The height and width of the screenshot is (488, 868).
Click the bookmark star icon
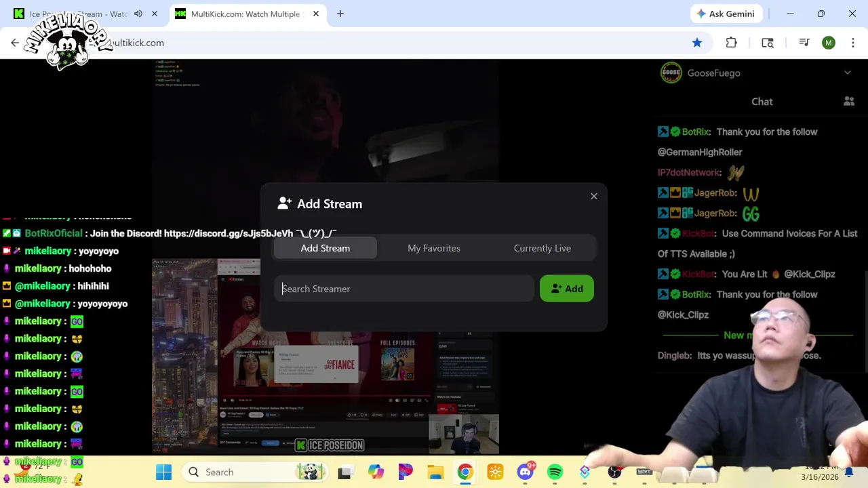pyautogui.click(x=697, y=43)
